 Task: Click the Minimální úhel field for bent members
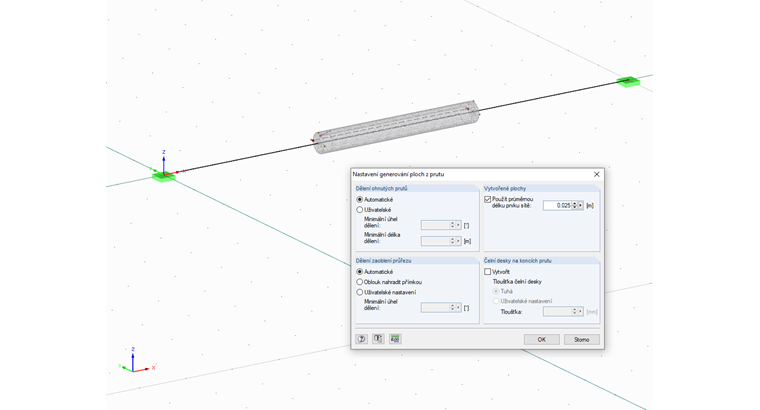coord(435,225)
